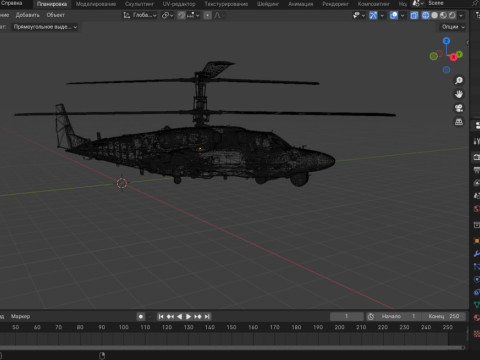480x360 pixels.
Task: Expand the gizmo settings dropdown arrow
Action: (x=382, y=15)
